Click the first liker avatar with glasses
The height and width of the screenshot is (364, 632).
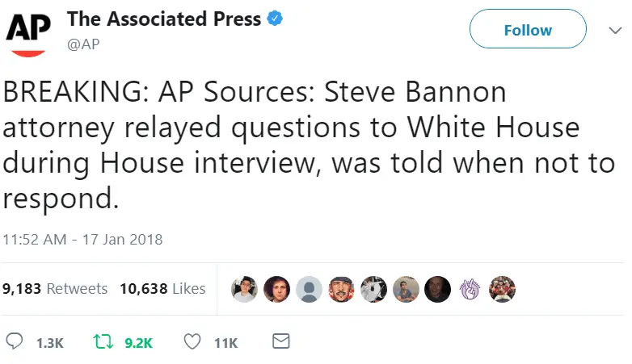[244, 288]
